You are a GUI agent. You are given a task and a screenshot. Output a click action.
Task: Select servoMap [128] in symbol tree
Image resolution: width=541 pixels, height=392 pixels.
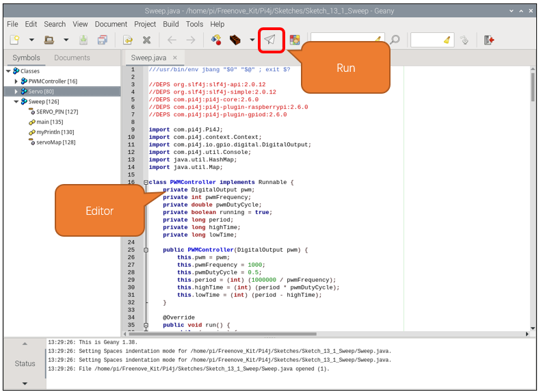[56, 142]
